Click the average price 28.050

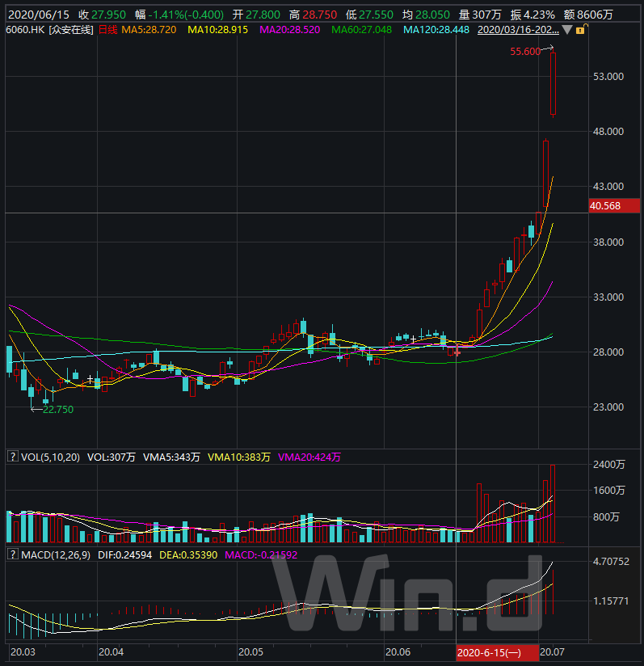(432, 15)
